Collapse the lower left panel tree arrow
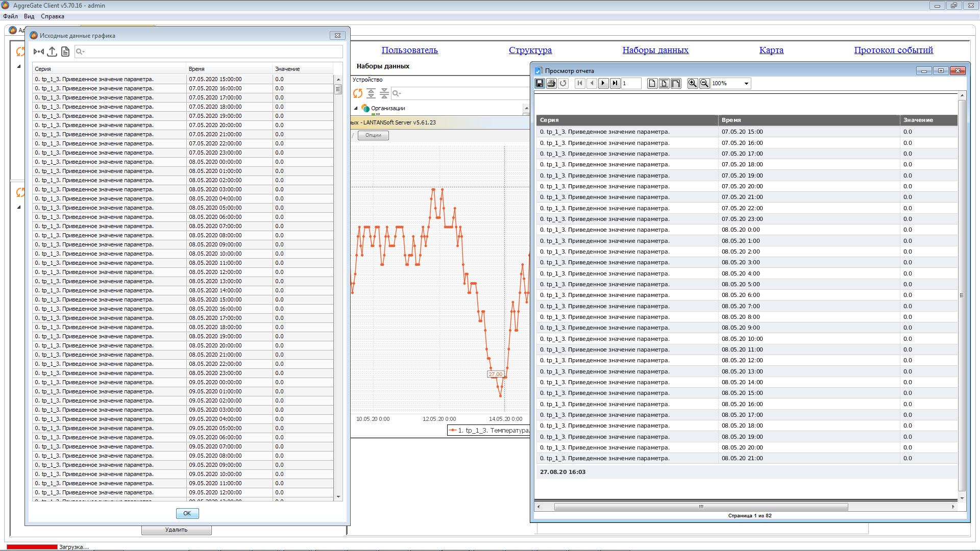The height and width of the screenshot is (551, 980). coord(19,207)
